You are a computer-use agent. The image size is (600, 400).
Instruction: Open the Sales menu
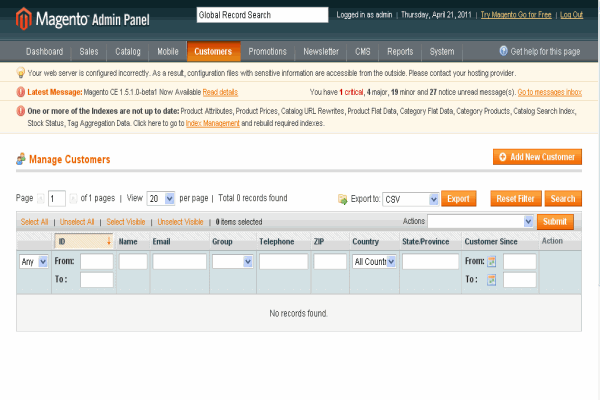[x=89, y=51]
